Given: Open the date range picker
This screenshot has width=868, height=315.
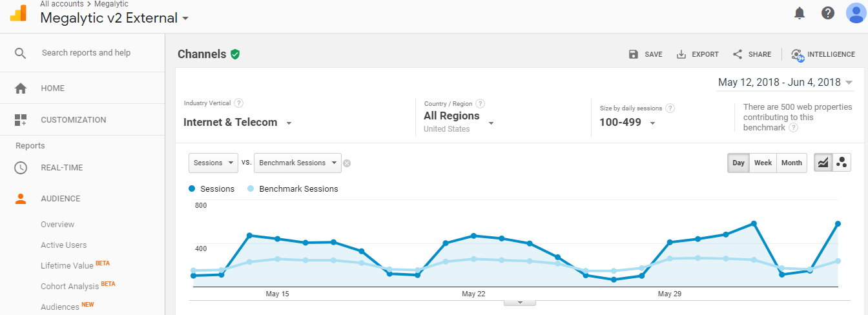Looking at the screenshot, I should pos(785,83).
